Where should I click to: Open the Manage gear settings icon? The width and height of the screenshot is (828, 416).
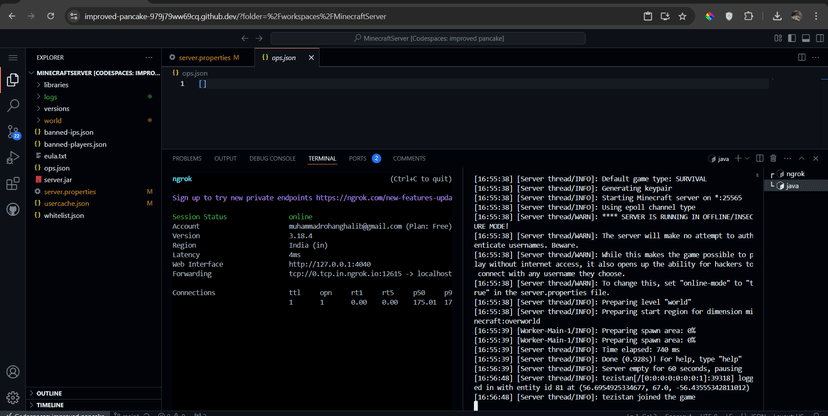pyautogui.click(x=13, y=397)
